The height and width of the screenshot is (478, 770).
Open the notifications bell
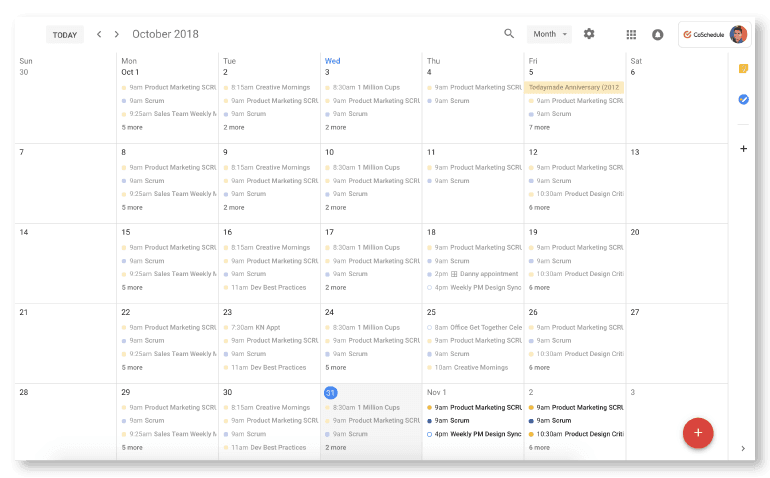click(657, 34)
